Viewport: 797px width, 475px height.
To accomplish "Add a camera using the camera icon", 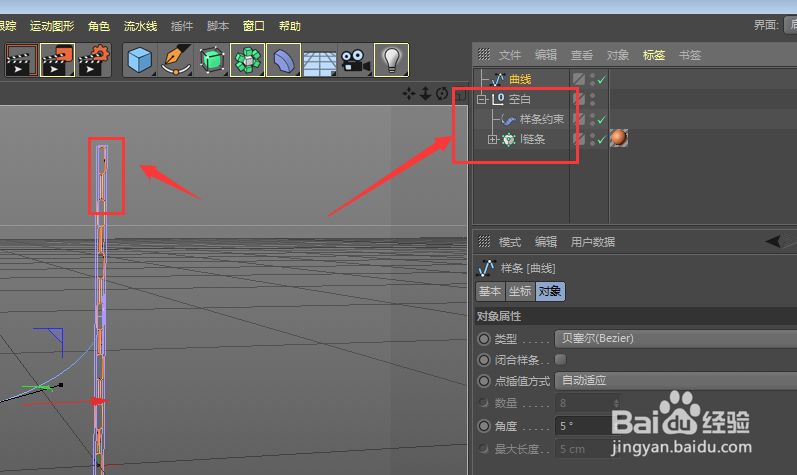I will tap(355, 60).
